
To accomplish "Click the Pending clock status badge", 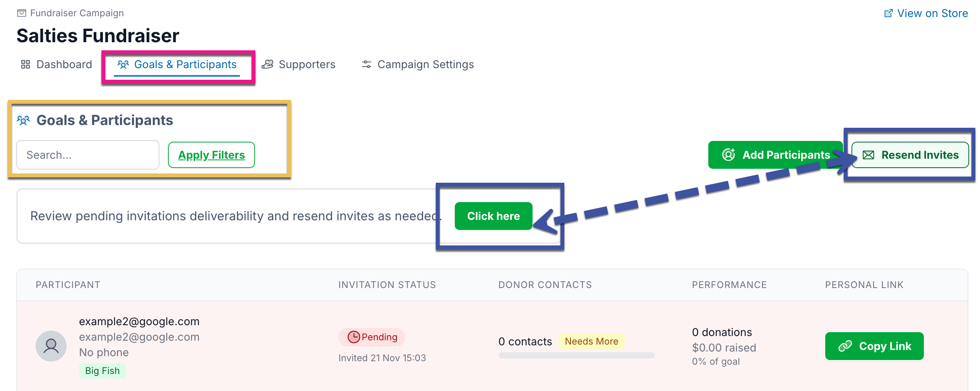I will pos(372,337).
